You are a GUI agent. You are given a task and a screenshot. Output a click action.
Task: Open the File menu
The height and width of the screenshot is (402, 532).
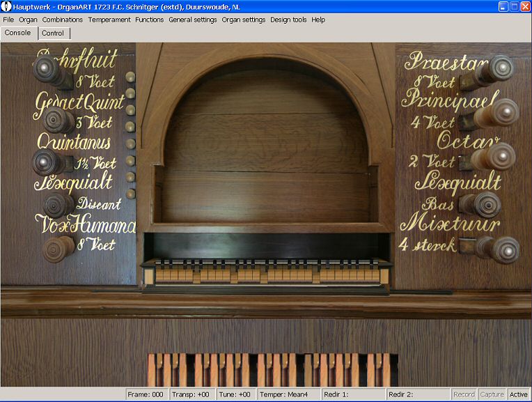(8, 20)
